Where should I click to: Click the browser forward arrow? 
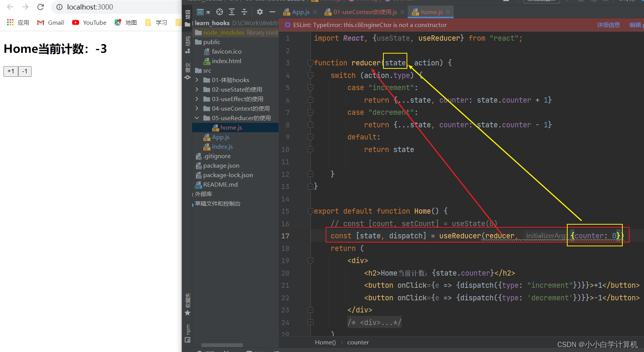[25, 7]
